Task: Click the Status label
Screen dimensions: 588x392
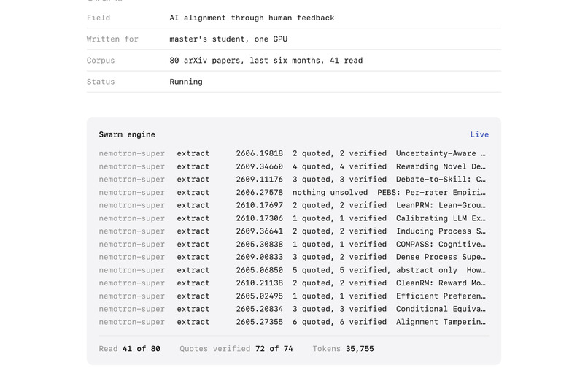Action: [101, 82]
